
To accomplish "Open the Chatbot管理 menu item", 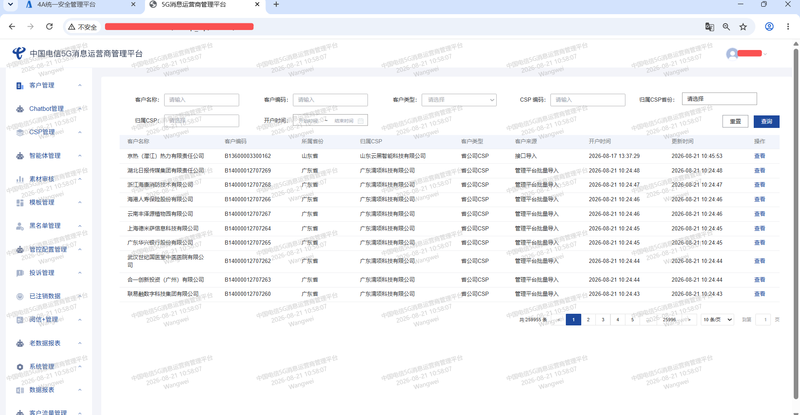I will pos(46,109).
